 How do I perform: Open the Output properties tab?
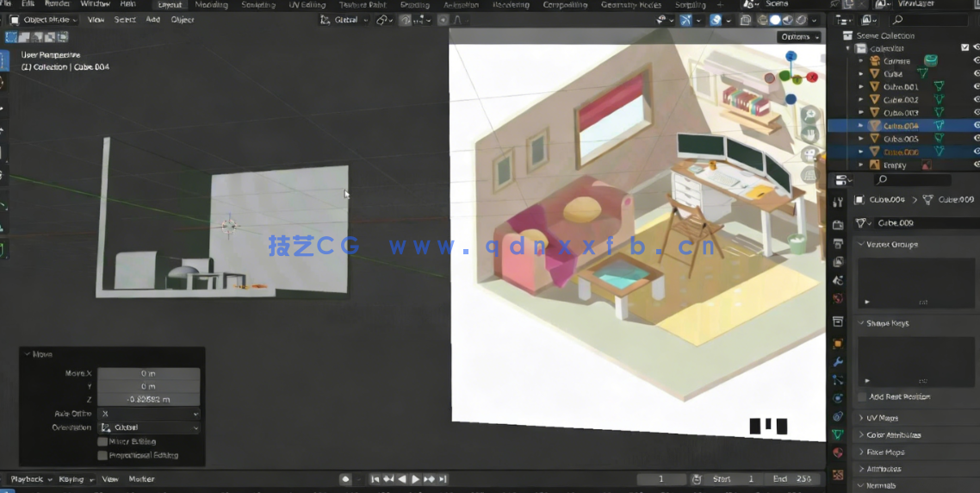pyautogui.click(x=838, y=243)
